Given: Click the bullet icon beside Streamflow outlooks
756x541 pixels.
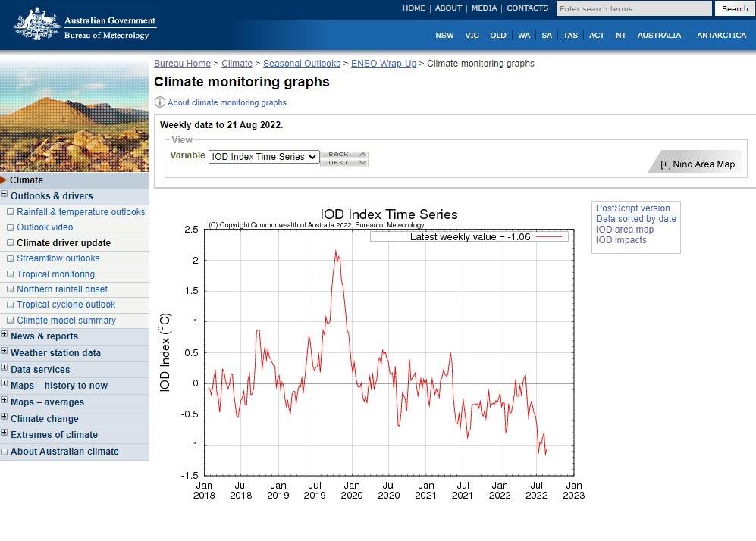Looking at the screenshot, I should tap(11, 258).
